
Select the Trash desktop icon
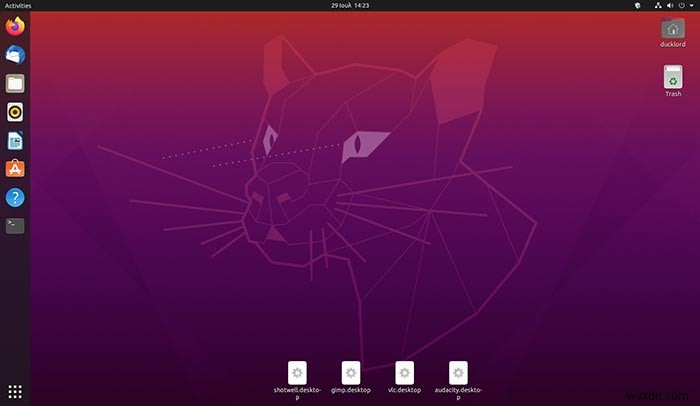(x=673, y=81)
